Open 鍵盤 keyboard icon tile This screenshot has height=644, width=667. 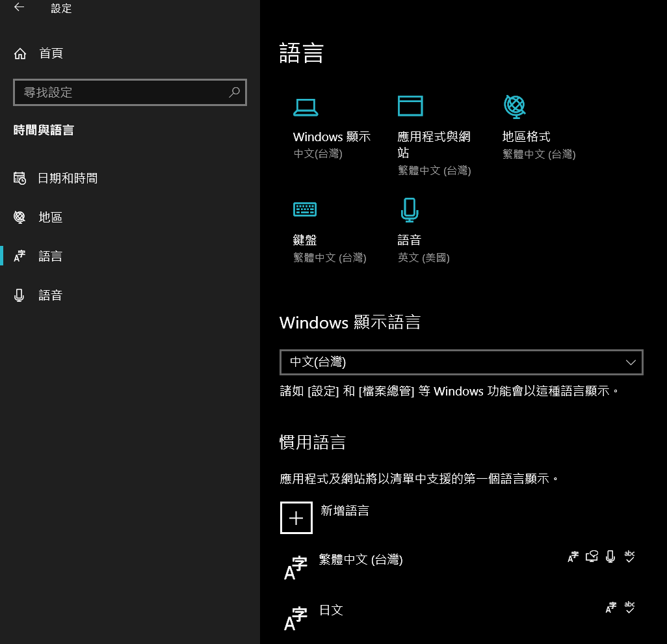pos(305,209)
